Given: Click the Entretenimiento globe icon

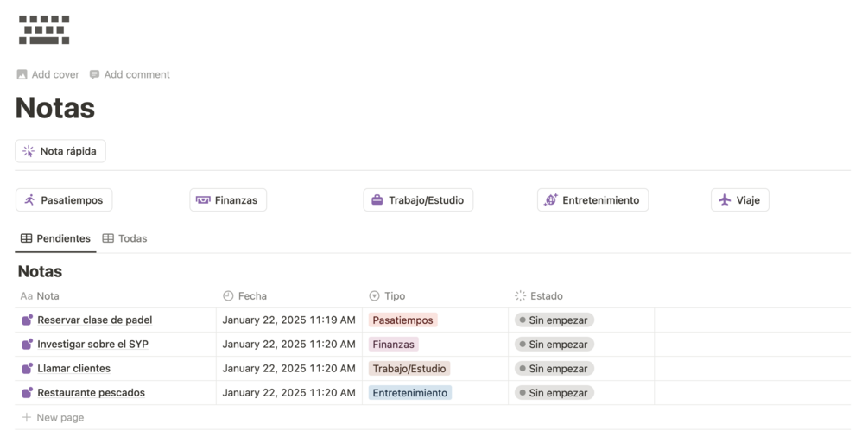Looking at the screenshot, I should pyautogui.click(x=550, y=200).
